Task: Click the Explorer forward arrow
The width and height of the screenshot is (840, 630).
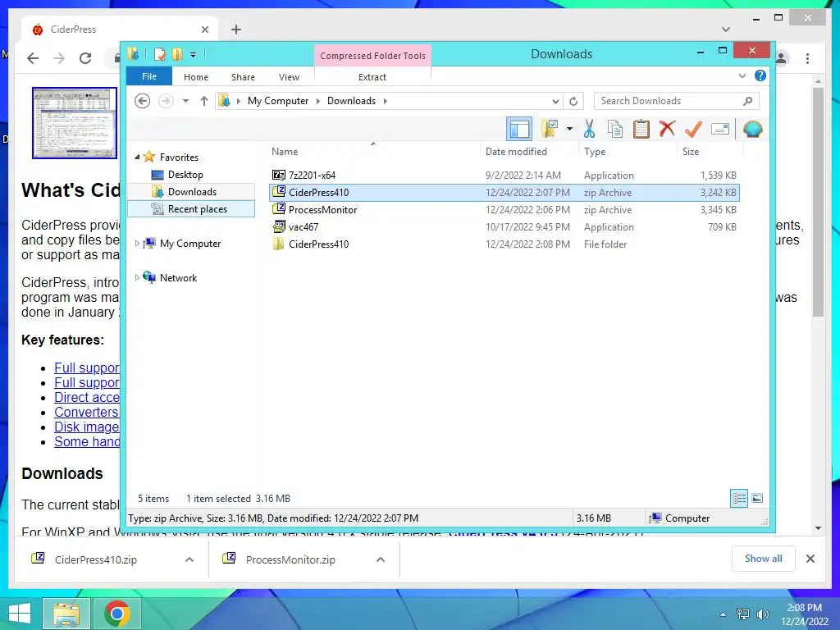Action: [x=166, y=101]
